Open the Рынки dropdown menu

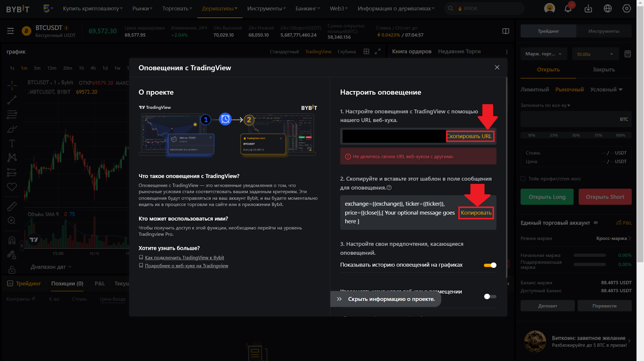pyautogui.click(x=142, y=8)
